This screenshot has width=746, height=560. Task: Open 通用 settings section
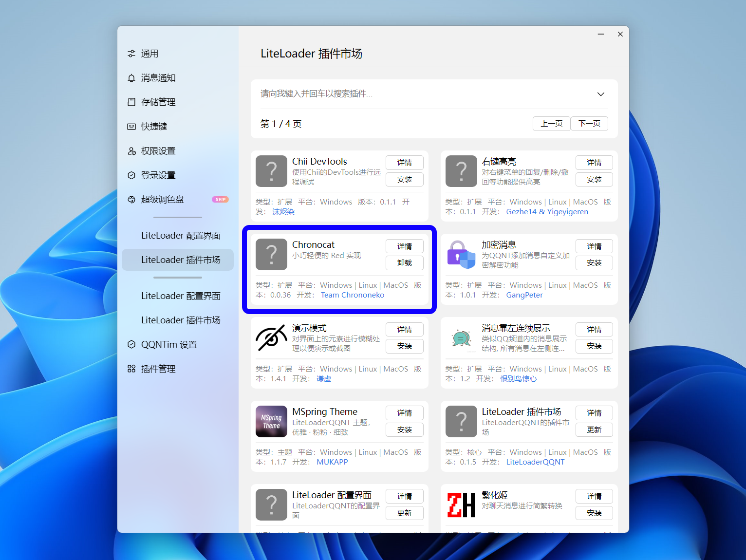178,54
